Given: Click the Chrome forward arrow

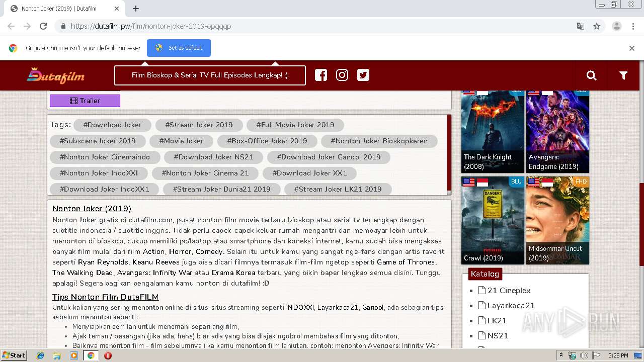Looking at the screenshot, I should [27, 26].
